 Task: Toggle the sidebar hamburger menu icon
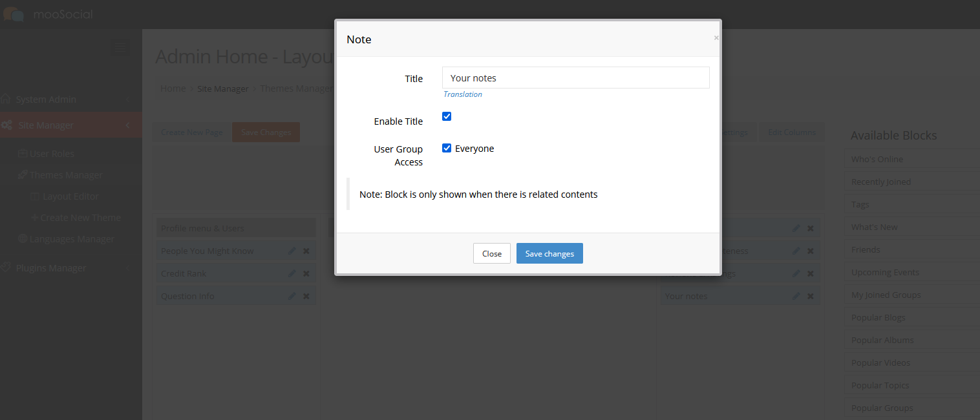[x=119, y=47]
